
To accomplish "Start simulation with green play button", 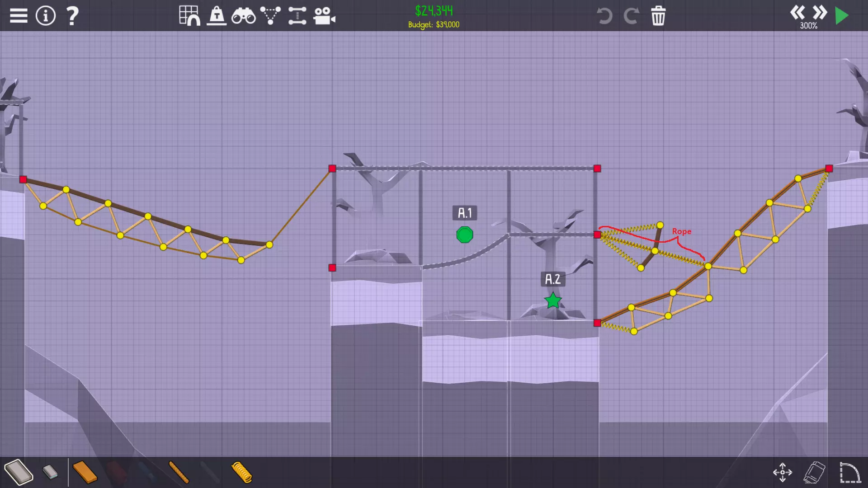I will 841,16.
